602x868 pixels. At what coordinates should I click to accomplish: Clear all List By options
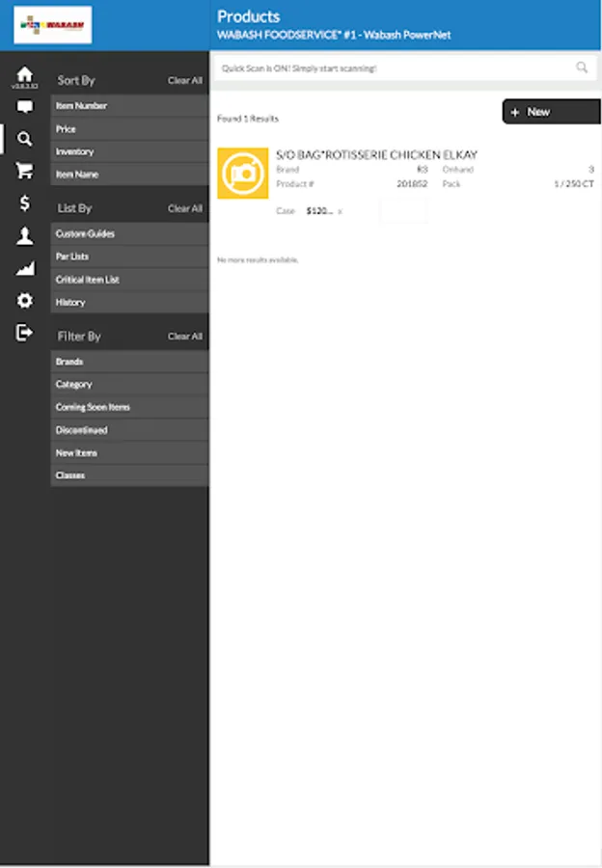pyautogui.click(x=185, y=208)
